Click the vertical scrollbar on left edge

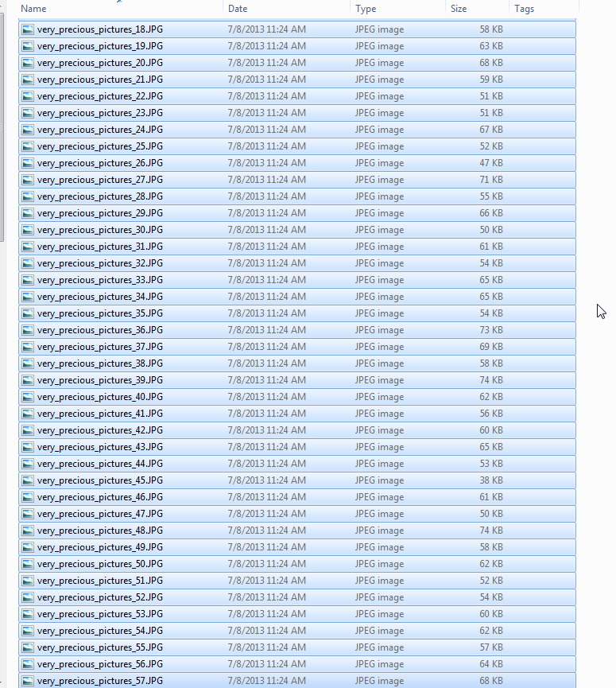coord(2,127)
